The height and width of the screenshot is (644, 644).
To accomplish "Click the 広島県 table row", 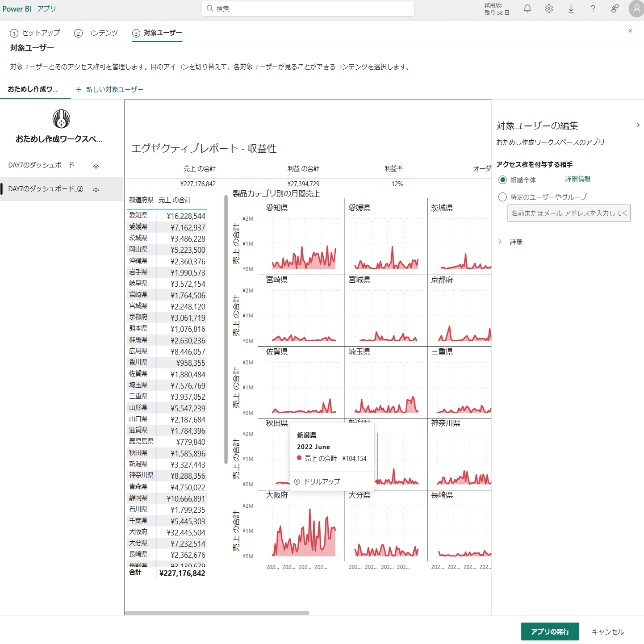I will pyautogui.click(x=167, y=351).
